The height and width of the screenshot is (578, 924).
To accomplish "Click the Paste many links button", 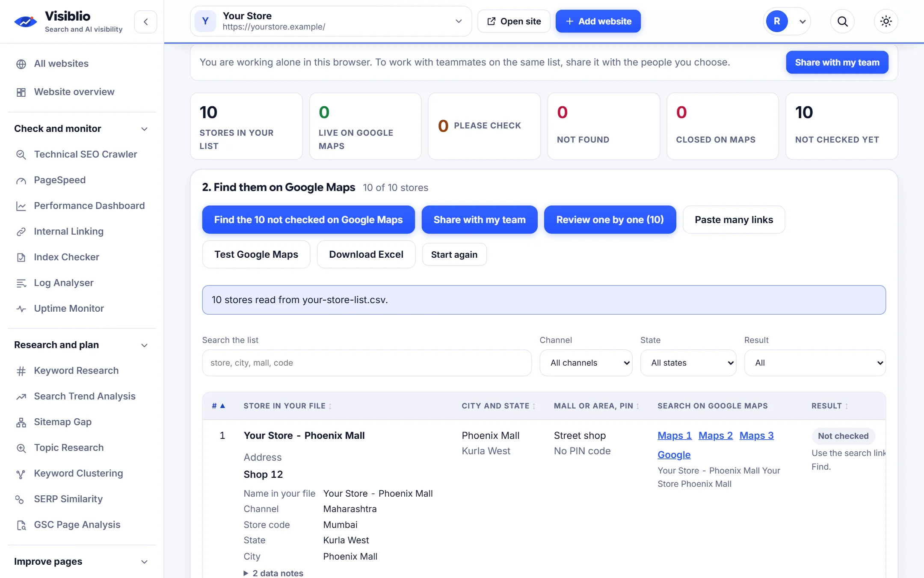I will click(x=734, y=220).
